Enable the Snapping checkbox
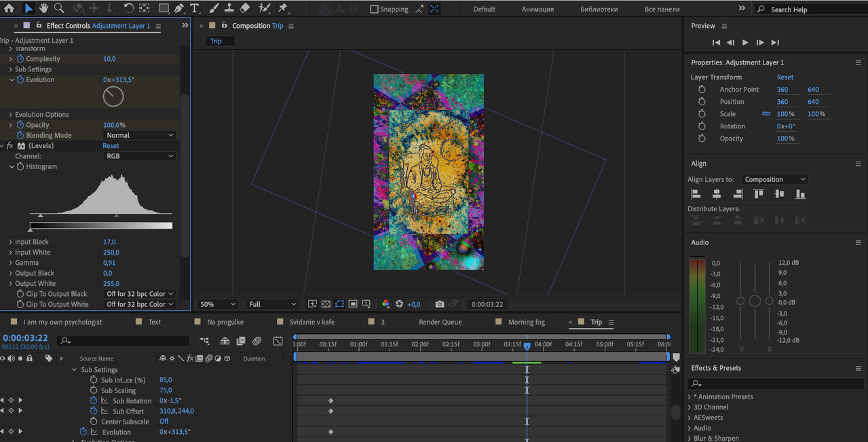Screen dimensions: 868x442 pyautogui.click(x=374, y=10)
